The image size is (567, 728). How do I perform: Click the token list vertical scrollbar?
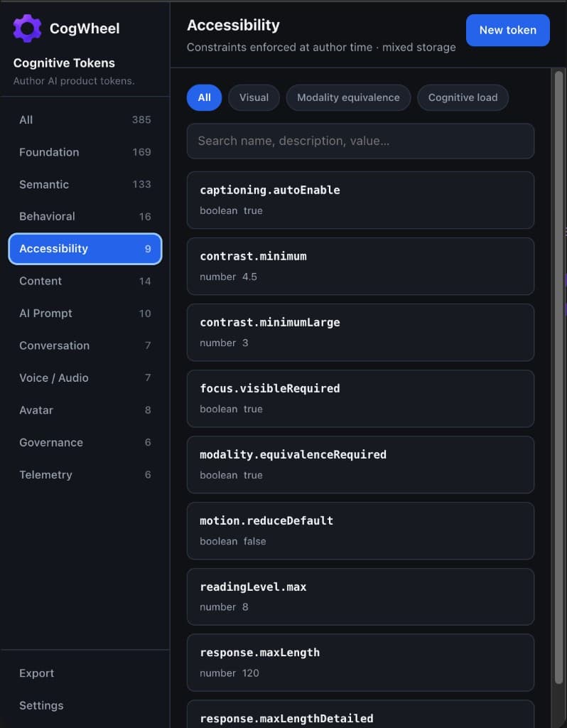tap(558, 377)
